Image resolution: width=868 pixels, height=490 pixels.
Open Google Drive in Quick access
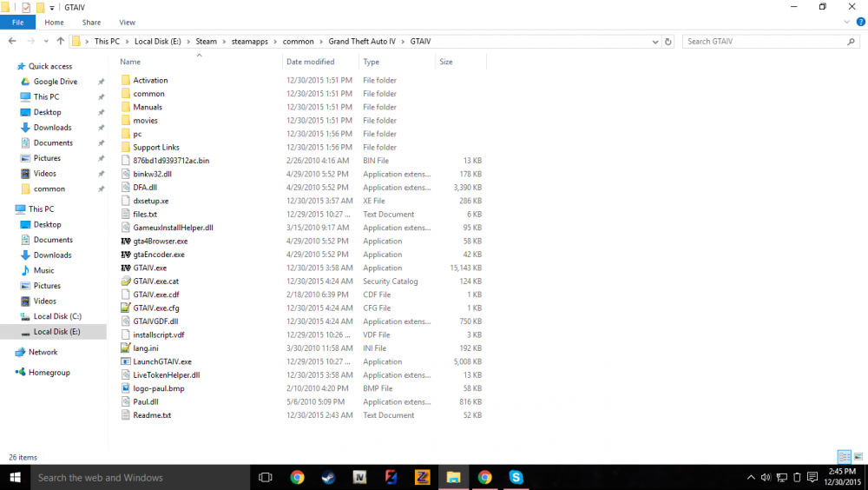[x=56, y=82]
